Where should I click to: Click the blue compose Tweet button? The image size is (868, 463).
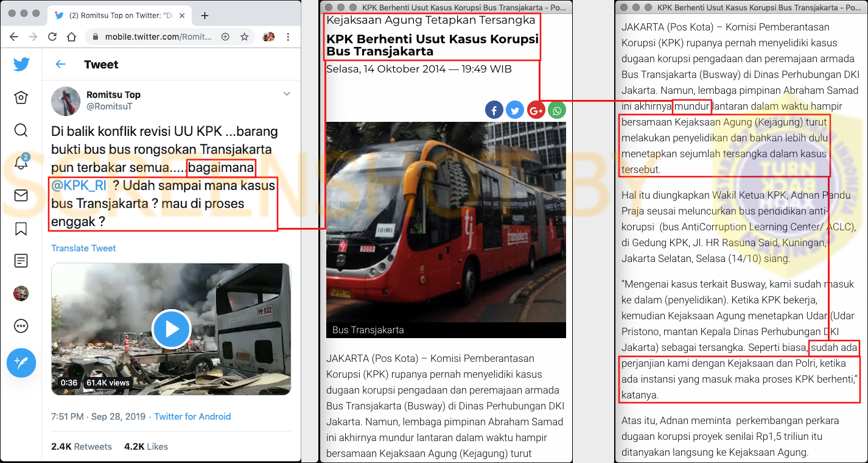pos(21,362)
